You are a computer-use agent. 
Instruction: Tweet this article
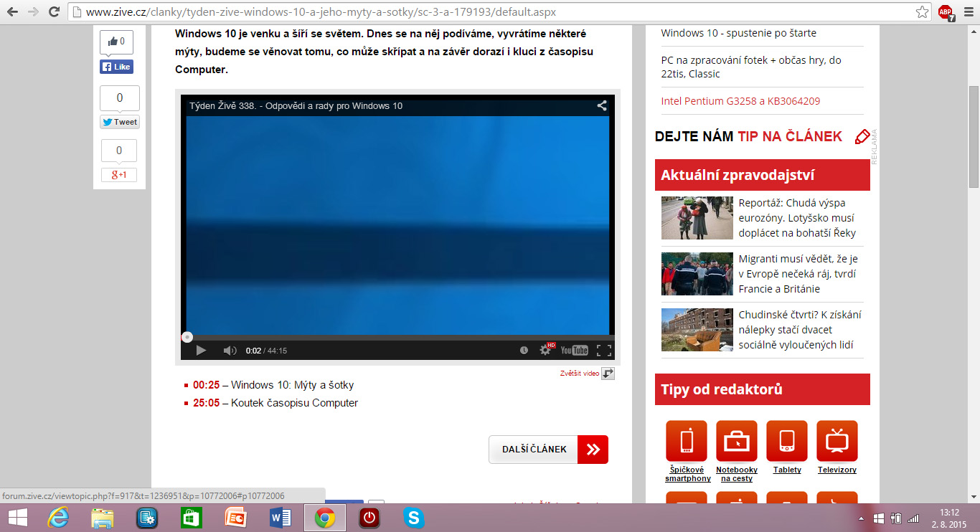click(x=120, y=122)
